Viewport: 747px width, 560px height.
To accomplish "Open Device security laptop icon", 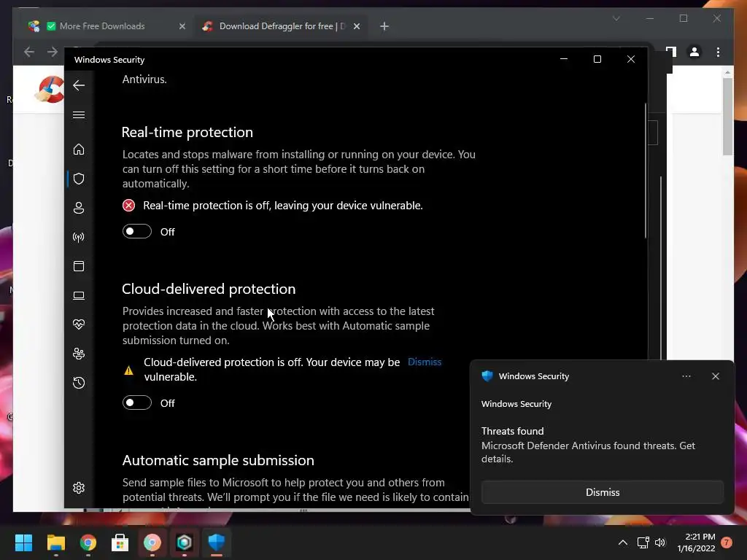I will click(79, 296).
